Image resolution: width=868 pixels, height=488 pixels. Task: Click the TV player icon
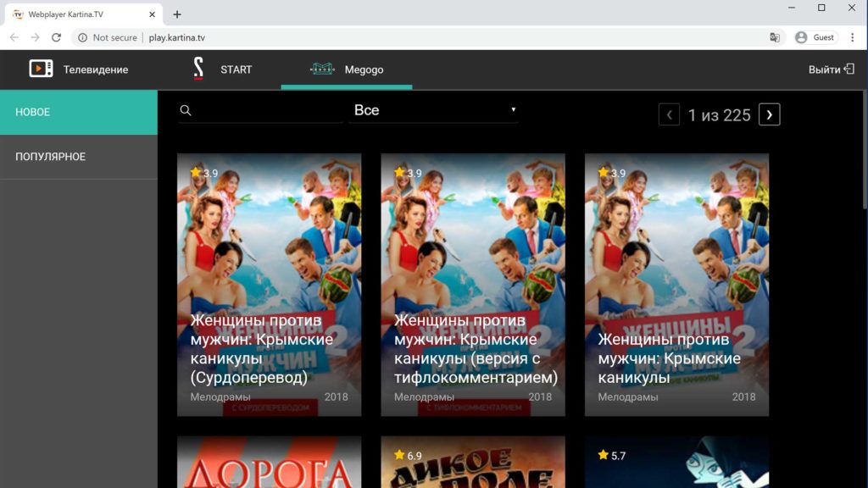click(x=41, y=69)
